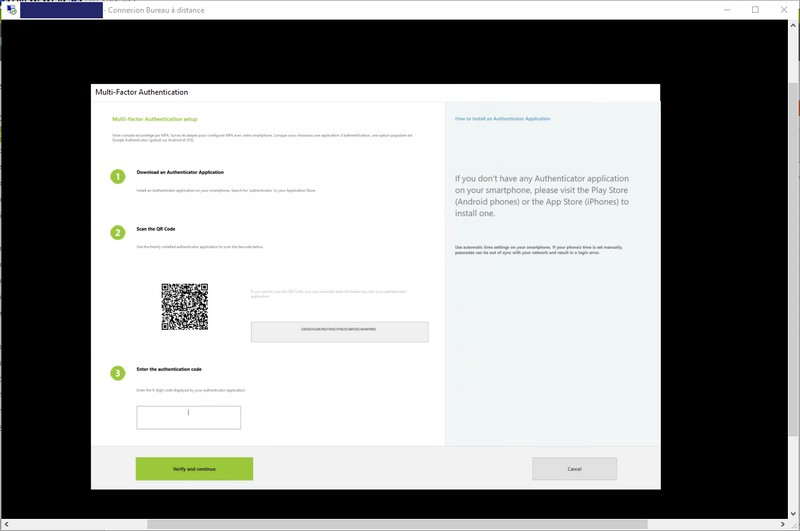Click the green step 1 circle
The height and width of the screenshot is (531, 800).
[118, 176]
